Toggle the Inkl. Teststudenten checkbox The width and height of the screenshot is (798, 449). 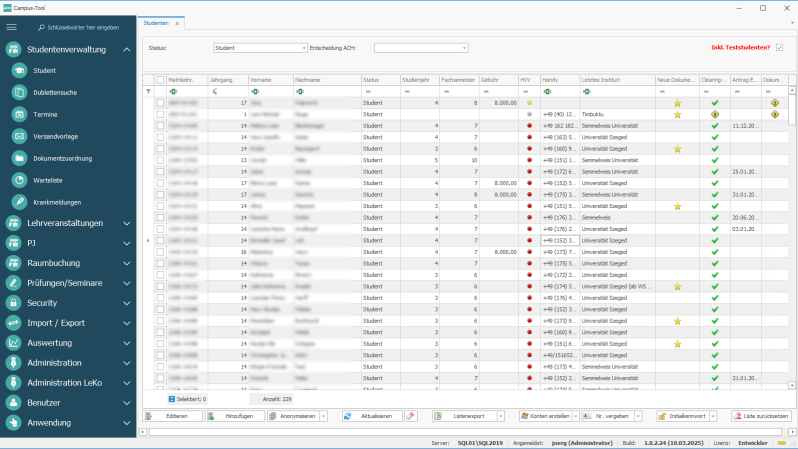(x=779, y=47)
